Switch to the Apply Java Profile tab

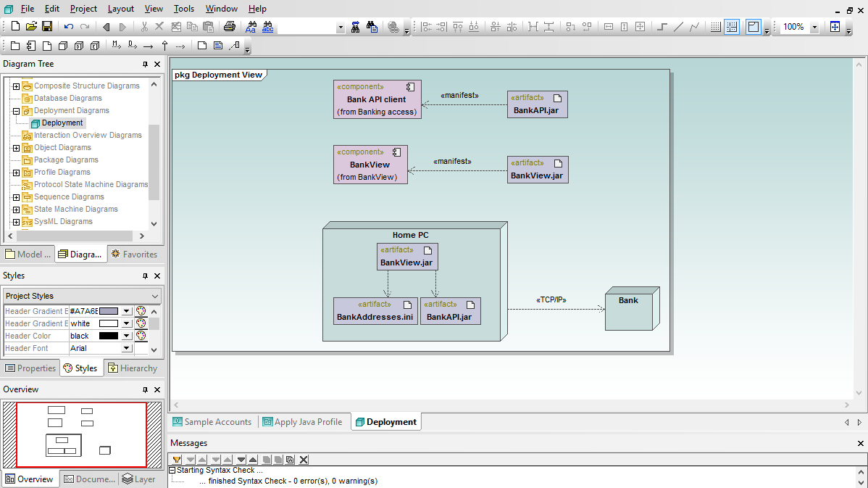pyautogui.click(x=302, y=422)
